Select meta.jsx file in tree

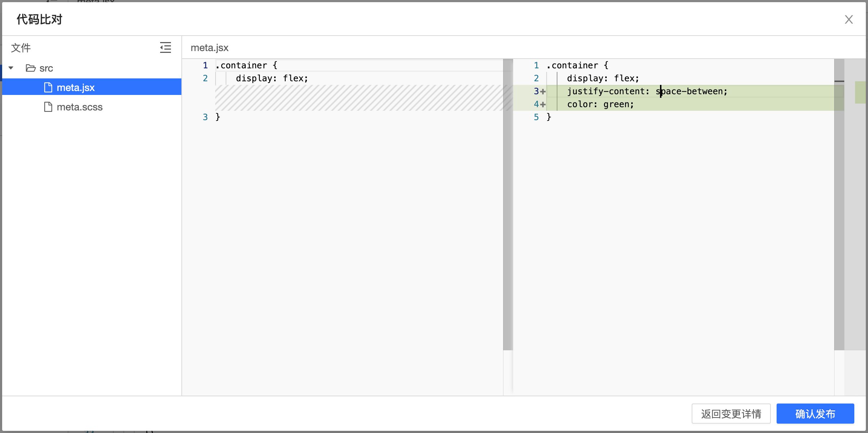(x=76, y=87)
